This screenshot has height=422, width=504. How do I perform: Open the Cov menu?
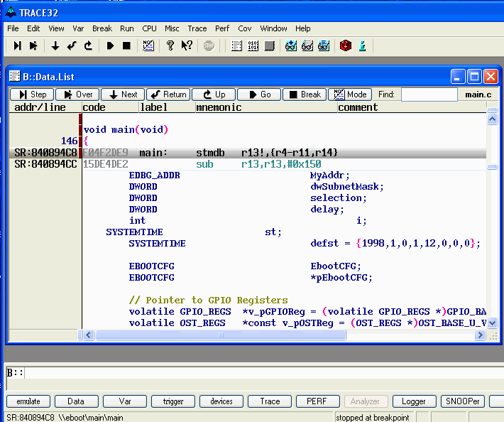tap(245, 28)
